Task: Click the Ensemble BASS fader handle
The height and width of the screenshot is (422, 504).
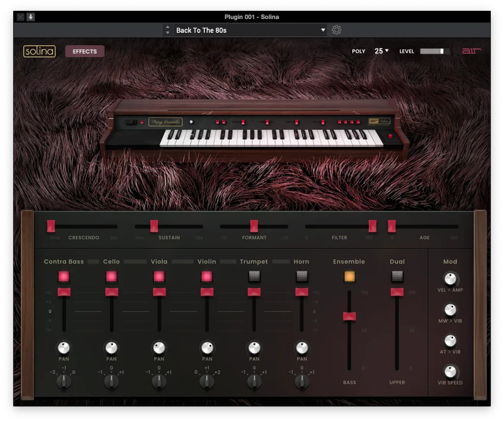Action: pos(349,316)
